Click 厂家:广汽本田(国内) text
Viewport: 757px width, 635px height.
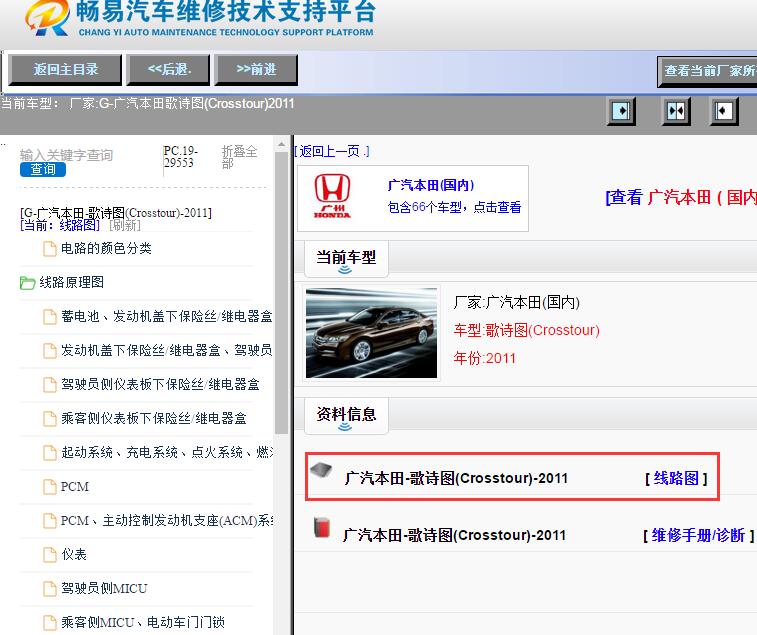point(516,302)
